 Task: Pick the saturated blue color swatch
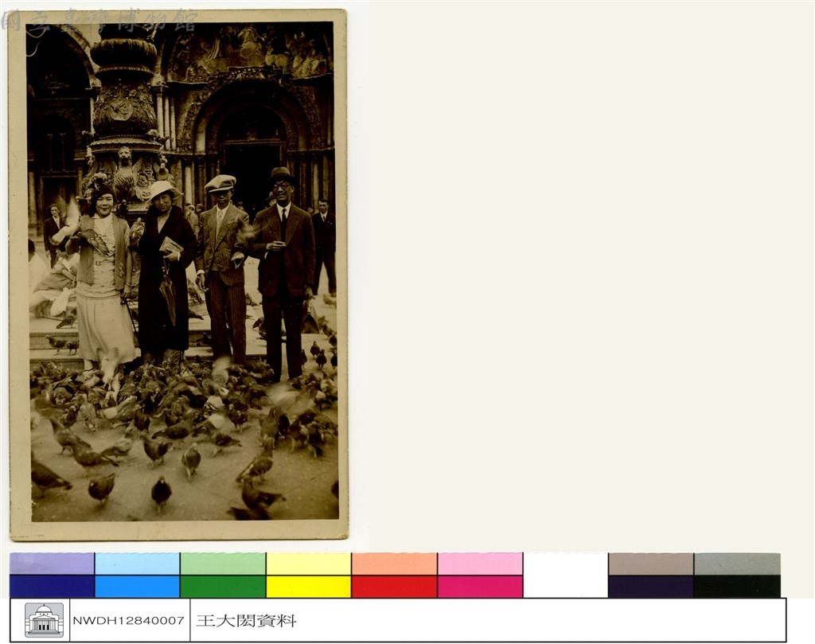pos(137,587)
